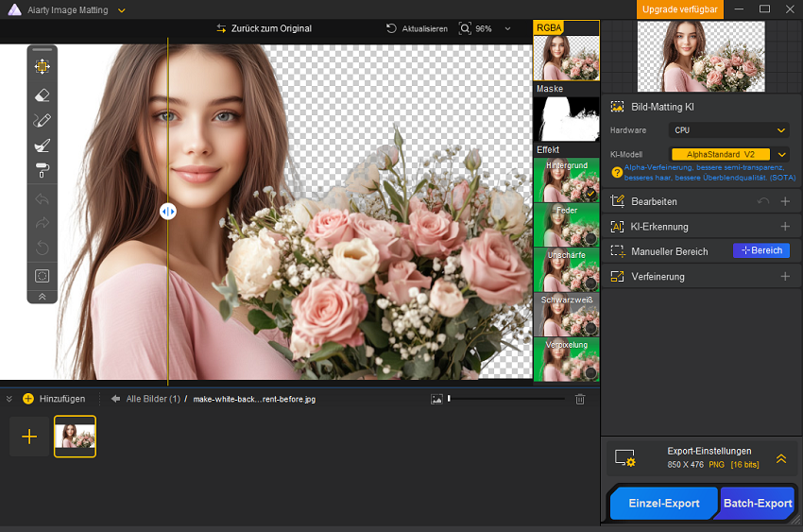This screenshot has width=803, height=532.
Task: Click the [16 bits] export depth label
Action: tap(744, 464)
